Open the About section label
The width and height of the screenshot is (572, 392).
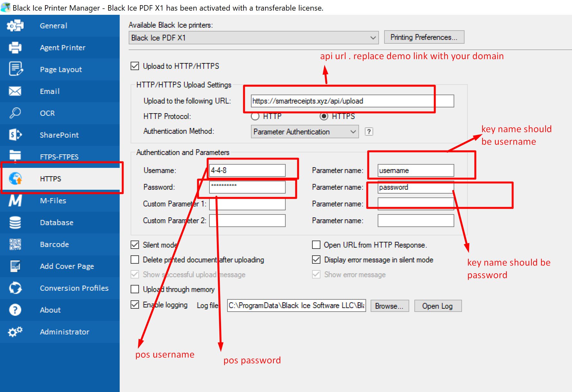[x=50, y=310]
